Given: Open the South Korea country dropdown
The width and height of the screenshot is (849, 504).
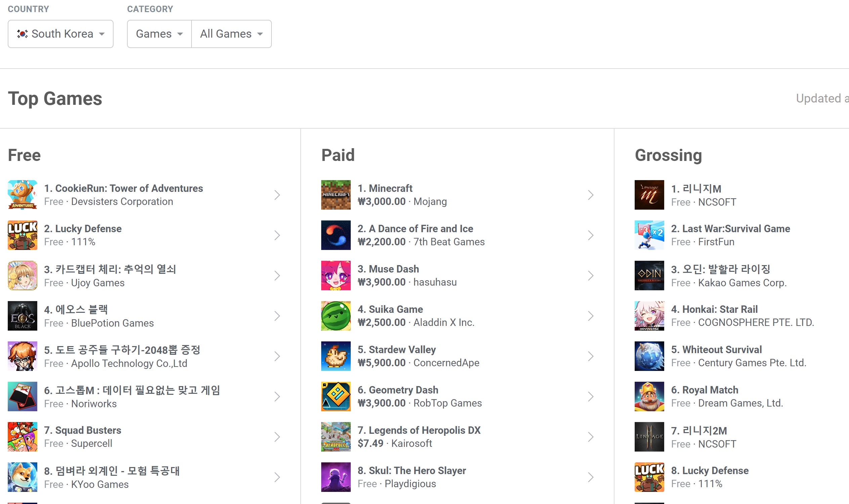Looking at the screenshot, I should coord(60,34).
